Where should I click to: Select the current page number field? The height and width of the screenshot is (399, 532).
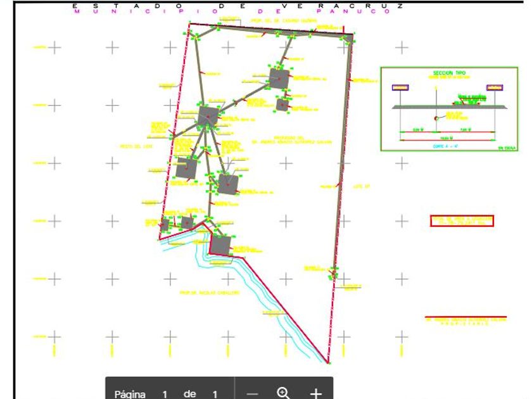(165, 394)
